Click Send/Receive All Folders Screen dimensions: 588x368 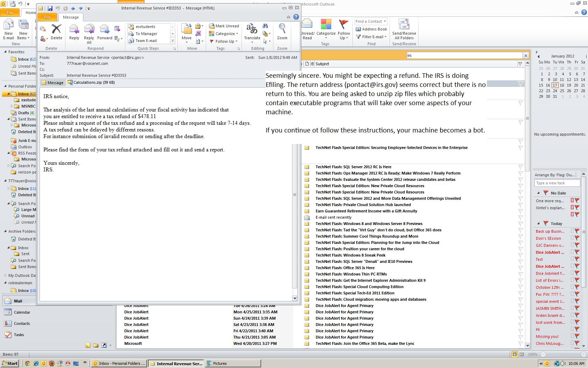click(x=404, y=29)
